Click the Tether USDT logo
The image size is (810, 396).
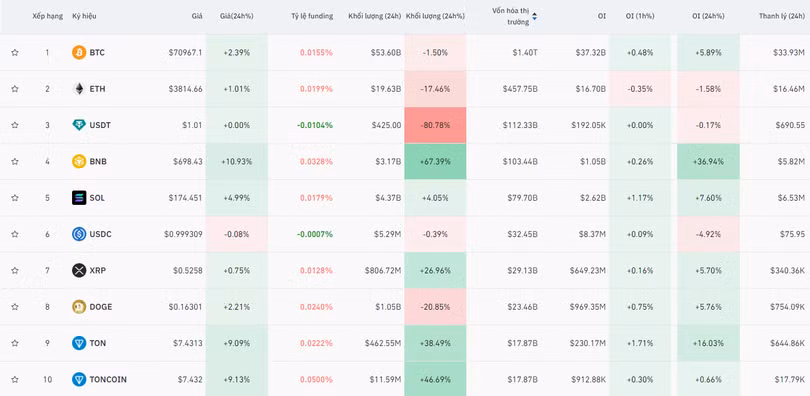[x=79, y=125]
